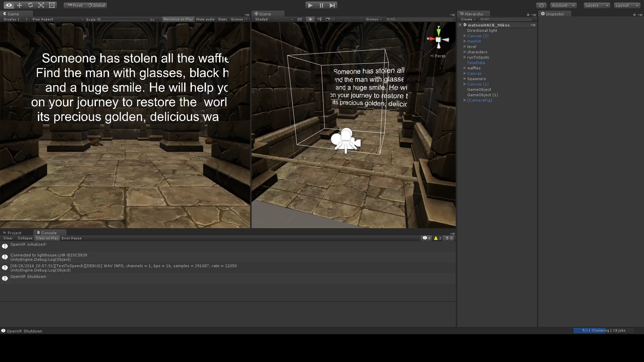Toggle scene lighting sun icon
Screen dimensions: 644x362
click(x=310, y=19)
